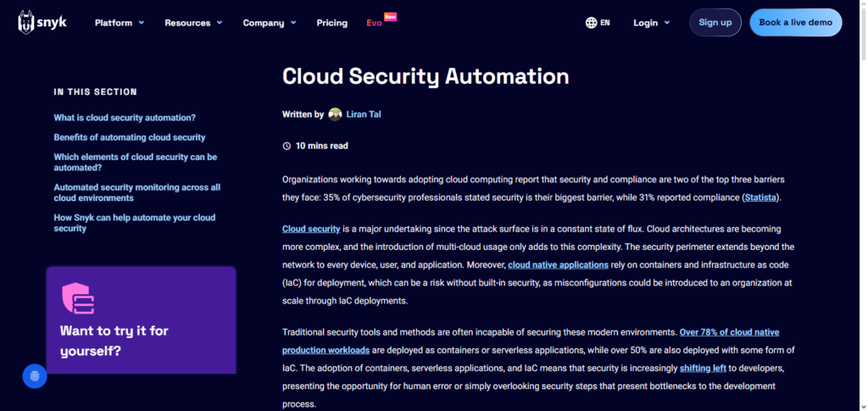
Task: Click the 10 mins read text
Action: click(321, 146)
